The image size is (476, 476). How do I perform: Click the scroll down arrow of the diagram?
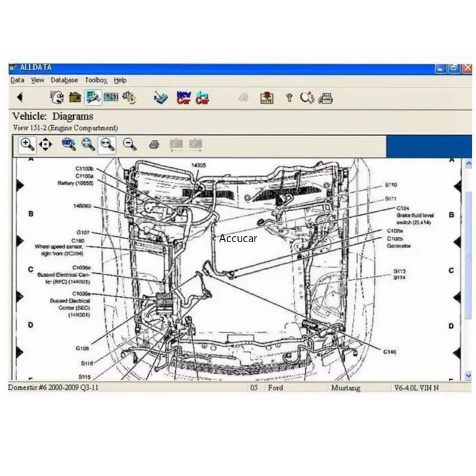tap(468, 375)
